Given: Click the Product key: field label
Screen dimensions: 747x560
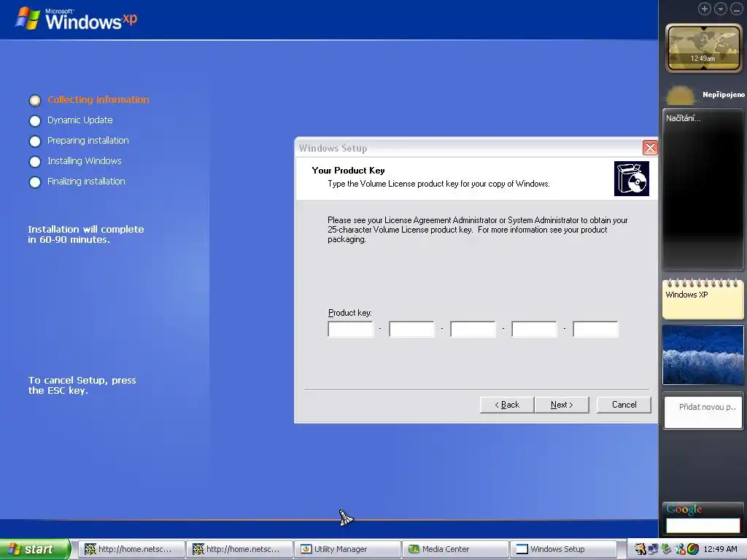Looking at the screenshot, I should point(349,313).
